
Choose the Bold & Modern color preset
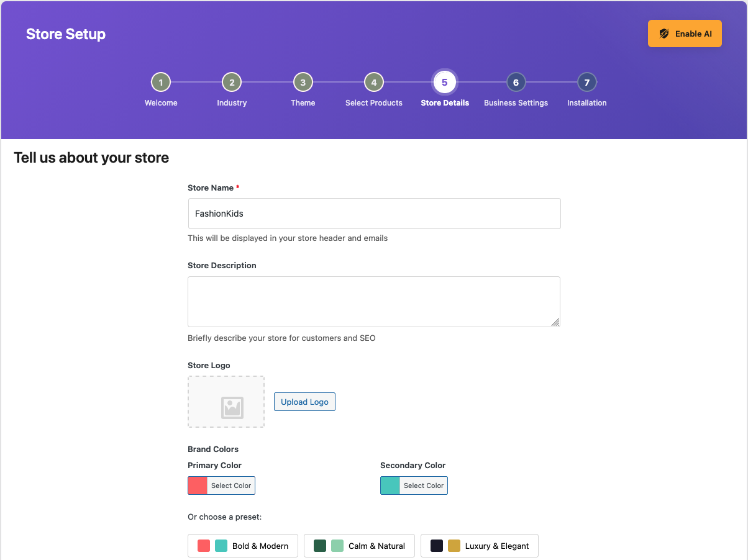pyautogui.click(x=242, y=545)
